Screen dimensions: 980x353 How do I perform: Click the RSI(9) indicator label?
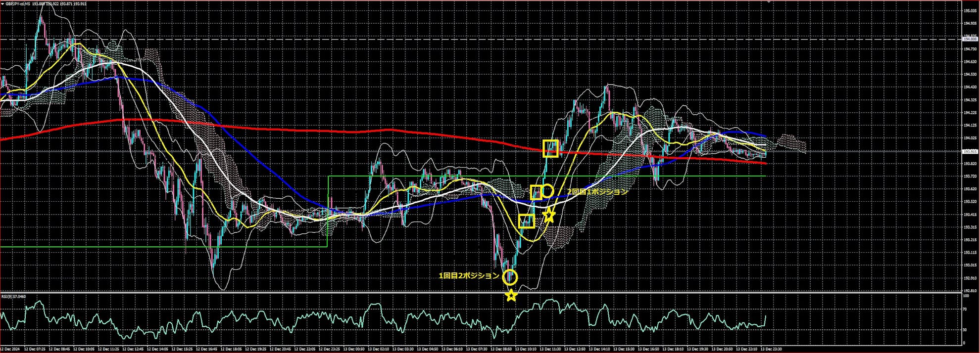[x=14, y=297]
